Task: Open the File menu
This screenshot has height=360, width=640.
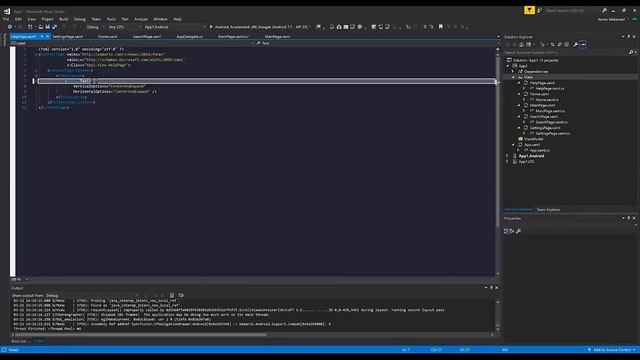Action: pos(6,19)
